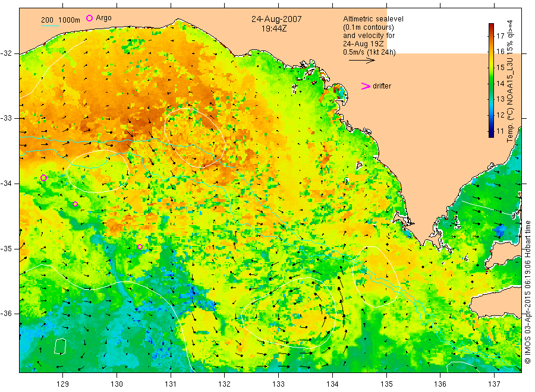
Task: Click the dark red top of the color bar
Action: [x=491, y=26]
